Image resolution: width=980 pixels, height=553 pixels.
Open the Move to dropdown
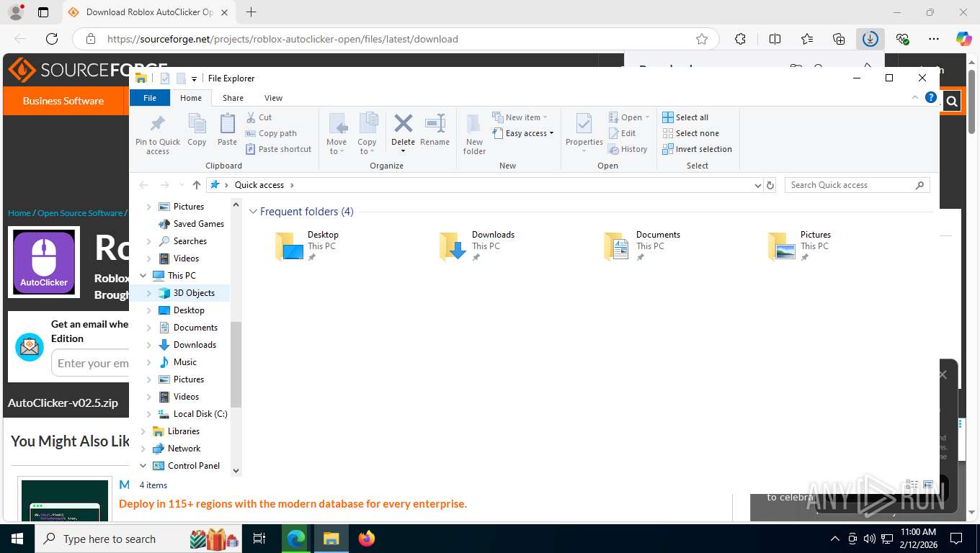(x=337, y=134)
